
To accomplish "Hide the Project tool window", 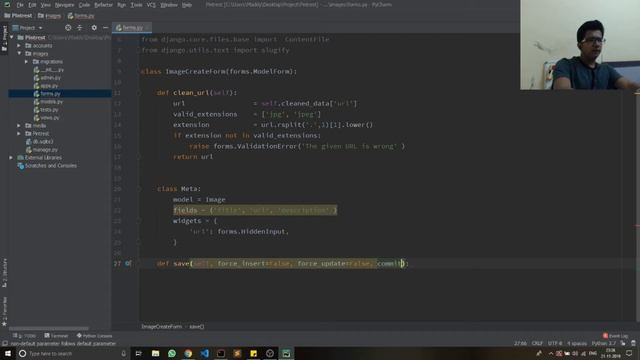I will 105,28.
